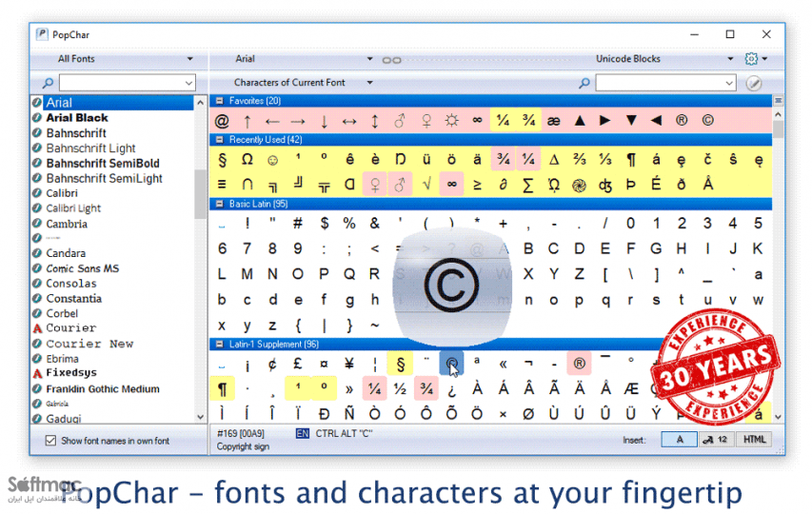
Task: Choose the square root symbol
Action: 426,185
